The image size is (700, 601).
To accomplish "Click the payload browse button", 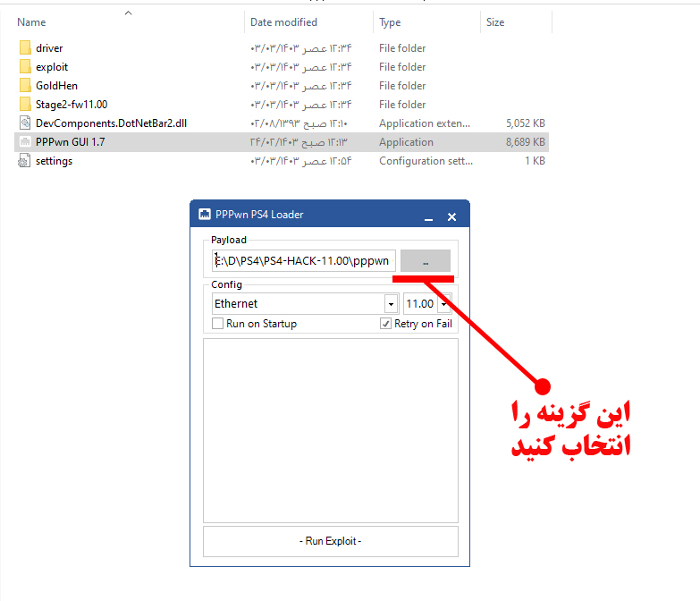I will [425, 260].
